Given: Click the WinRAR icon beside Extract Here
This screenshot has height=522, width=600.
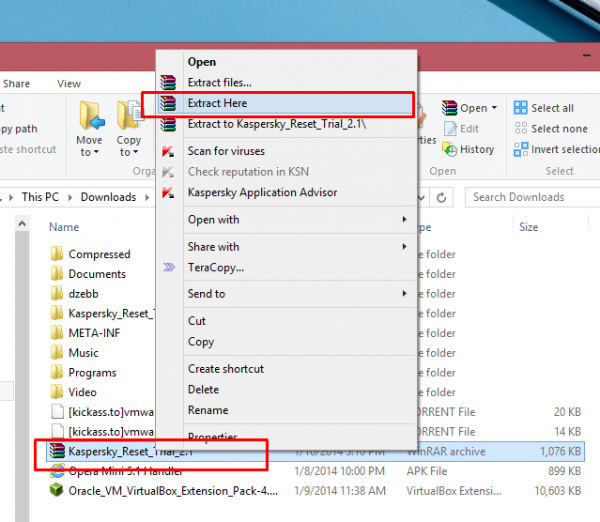Looking at the screenshot, I should (x=168, y=103).
